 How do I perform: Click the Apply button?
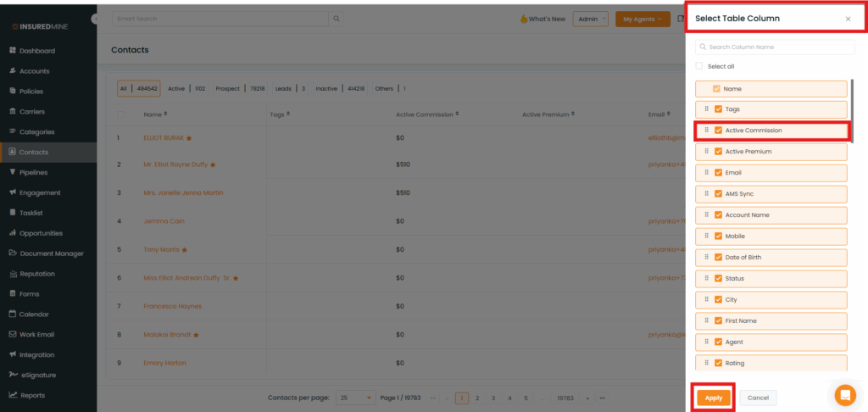click(714, 398)
